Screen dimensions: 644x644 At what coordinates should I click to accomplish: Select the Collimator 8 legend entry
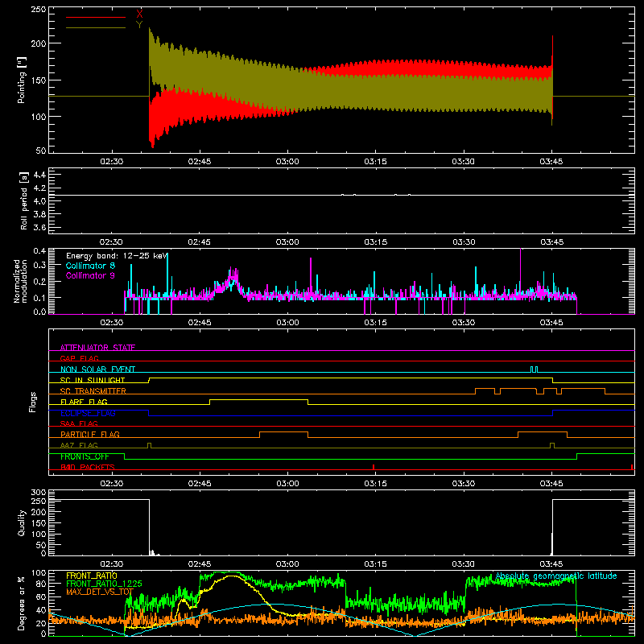[90, 266]
